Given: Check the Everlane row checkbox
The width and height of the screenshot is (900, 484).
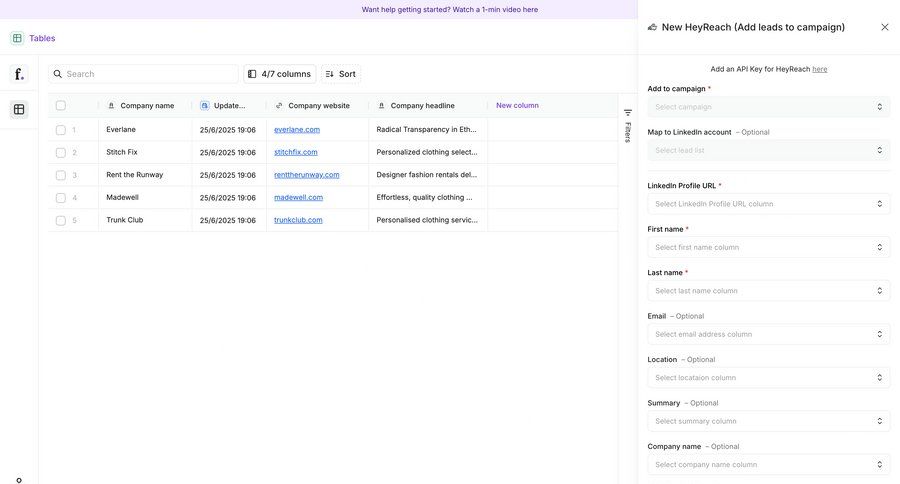Looking at the screenshot, I should (x=61, y=130).
